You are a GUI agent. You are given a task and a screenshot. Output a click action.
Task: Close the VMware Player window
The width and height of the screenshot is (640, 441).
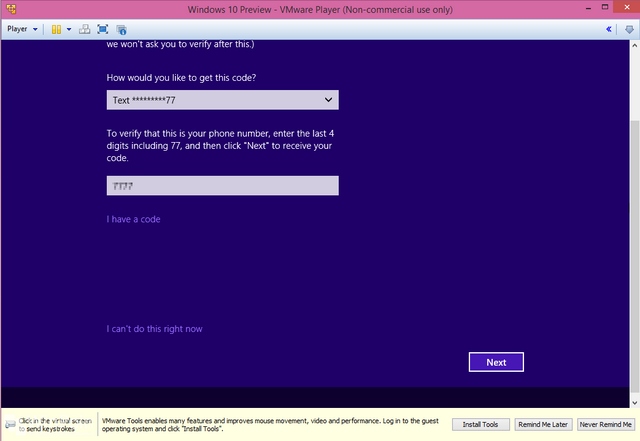click(x=627, y=7)
